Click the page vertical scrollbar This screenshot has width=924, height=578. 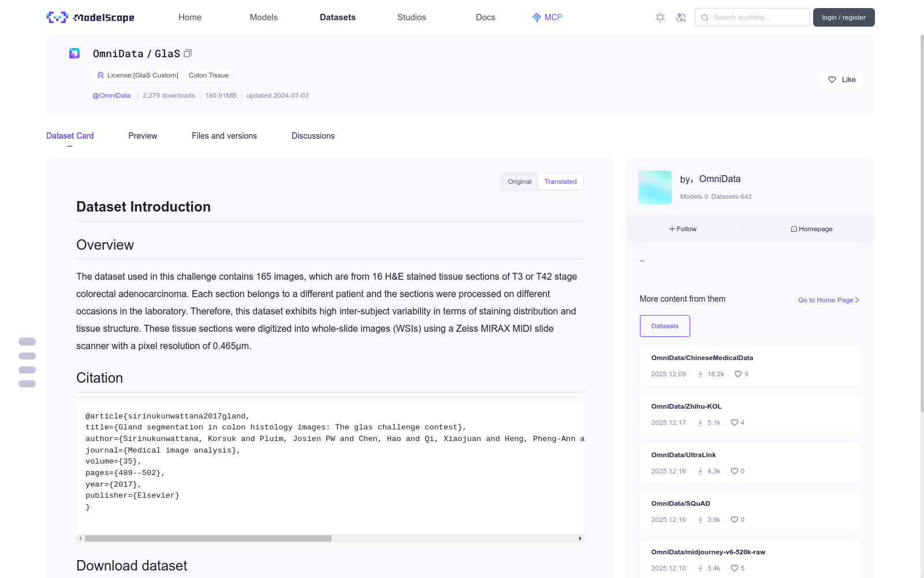[x=922, y=223]
